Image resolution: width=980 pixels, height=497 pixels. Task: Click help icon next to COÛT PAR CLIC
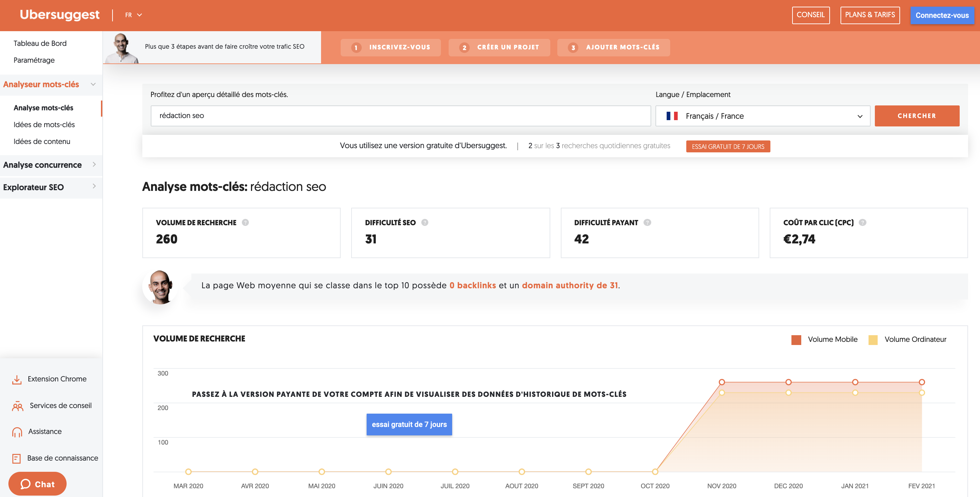pyautogui.click(x=863, y=222)
